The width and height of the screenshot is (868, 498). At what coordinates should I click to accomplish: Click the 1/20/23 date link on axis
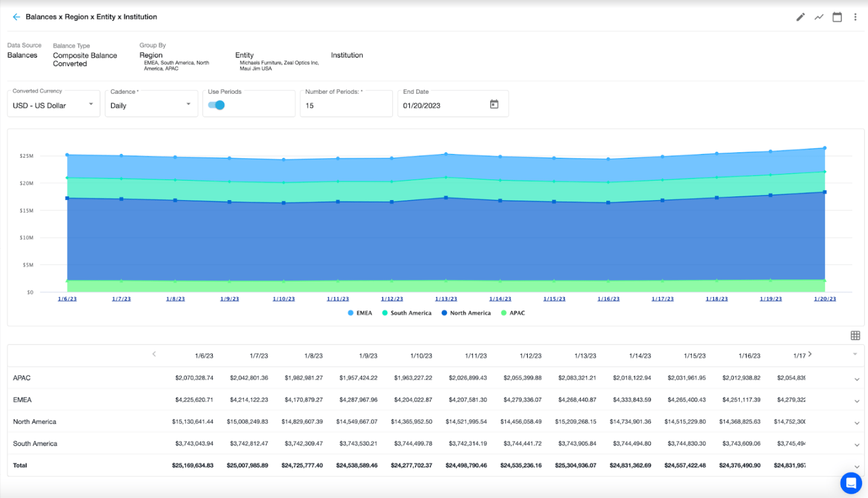(824, 299)
